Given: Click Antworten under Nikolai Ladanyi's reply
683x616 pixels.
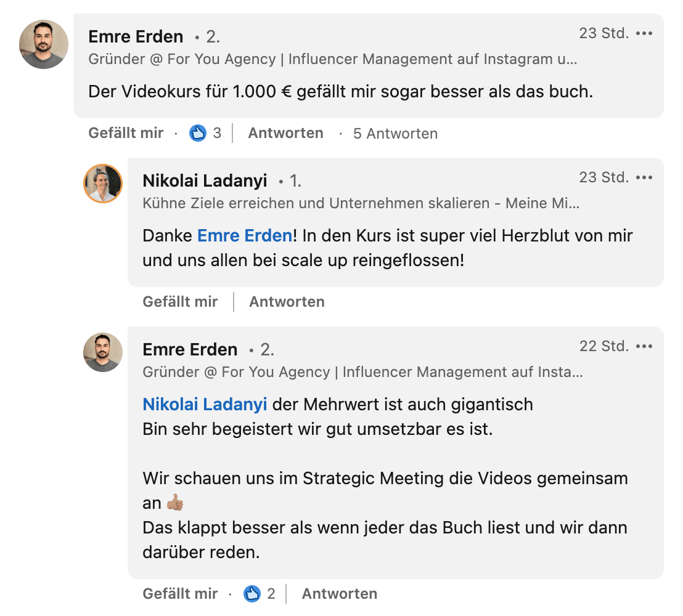Looking at the screenshot, I should click(x=287, y=302).
